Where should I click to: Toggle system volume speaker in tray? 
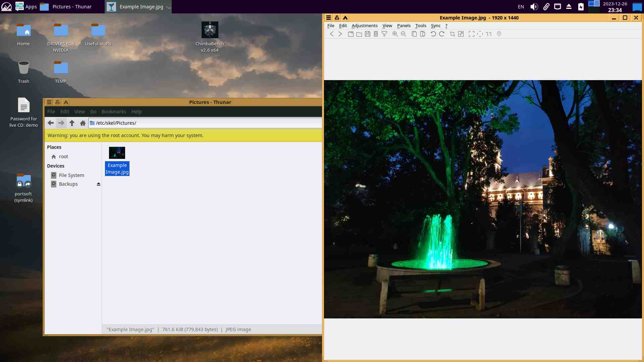tap(534, 7)
